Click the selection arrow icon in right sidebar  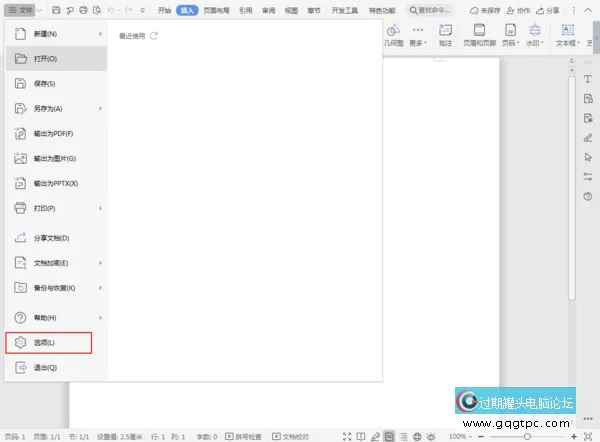(588, 157)
